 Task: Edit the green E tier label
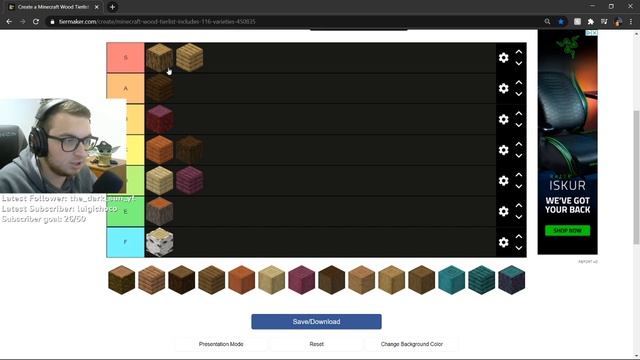125,211
